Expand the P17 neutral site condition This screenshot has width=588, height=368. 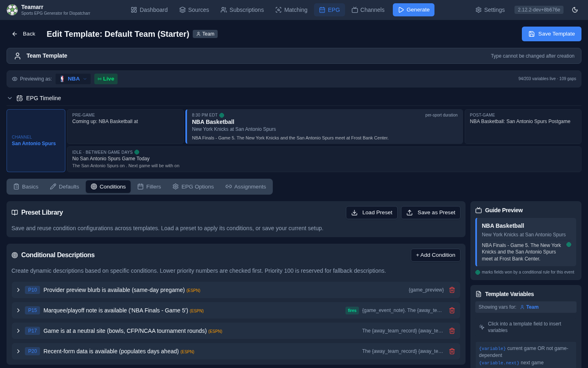[x=18, y=331]
